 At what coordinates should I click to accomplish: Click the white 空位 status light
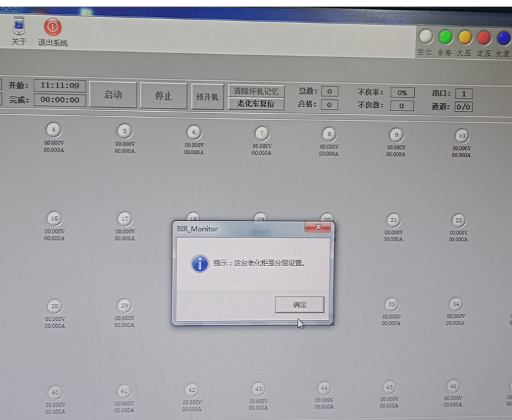coord(425,37)
